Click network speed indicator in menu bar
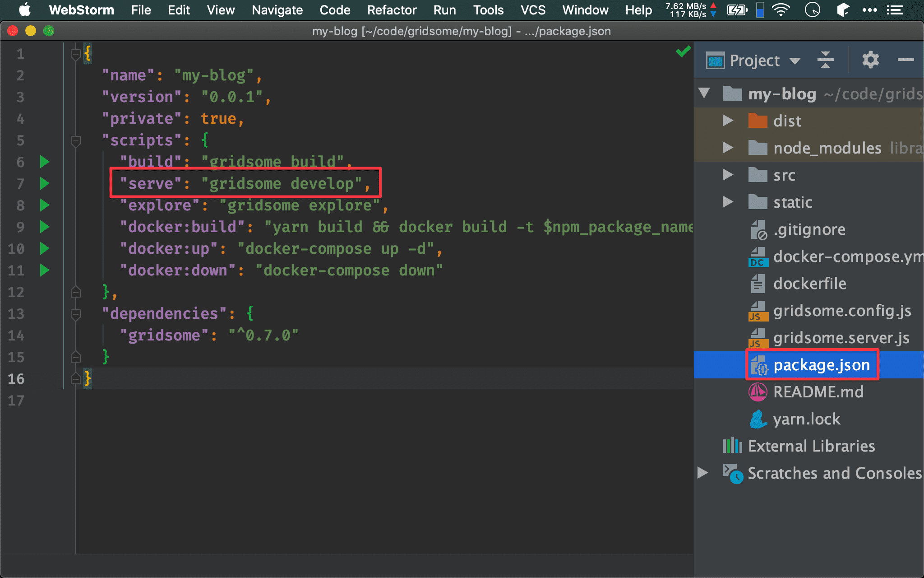The height and width of the screenshot is (578, 924). pos(691,10)
